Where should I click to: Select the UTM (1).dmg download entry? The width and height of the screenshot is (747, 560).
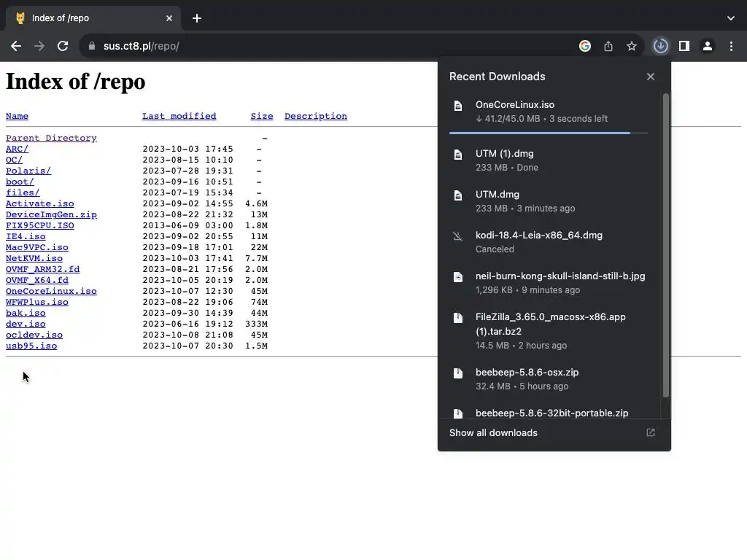[550, 160]
